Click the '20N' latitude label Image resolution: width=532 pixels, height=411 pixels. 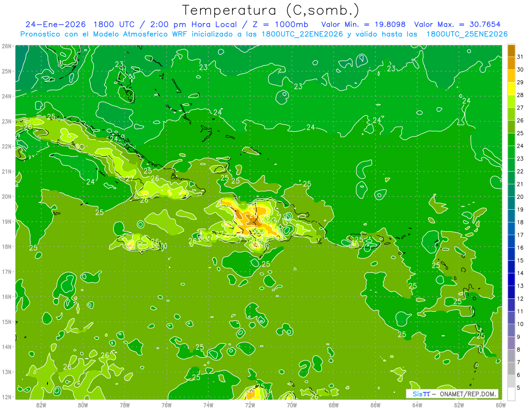tap(6, 196)
